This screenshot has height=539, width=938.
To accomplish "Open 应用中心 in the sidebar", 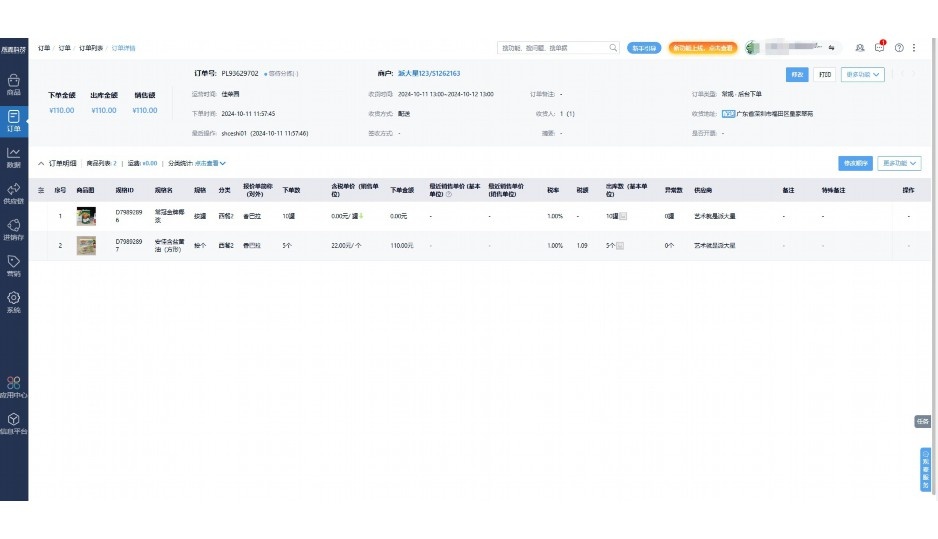I will pos(14,386).
